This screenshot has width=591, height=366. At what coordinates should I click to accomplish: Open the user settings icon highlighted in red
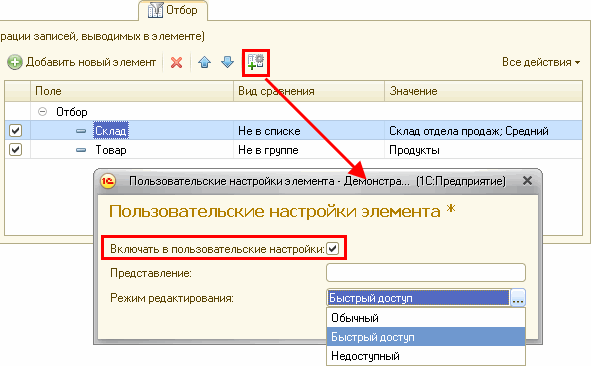[256, 62]
